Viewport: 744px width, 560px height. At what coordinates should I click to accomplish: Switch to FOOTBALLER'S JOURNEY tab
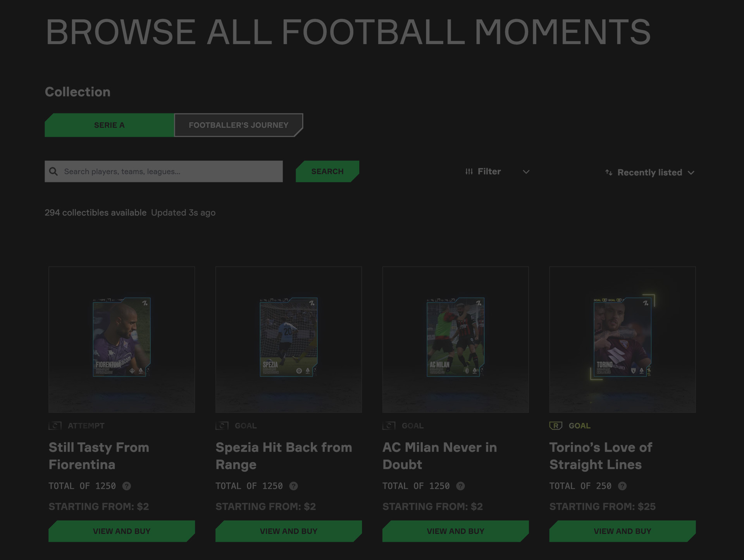(x=238, y=125)
